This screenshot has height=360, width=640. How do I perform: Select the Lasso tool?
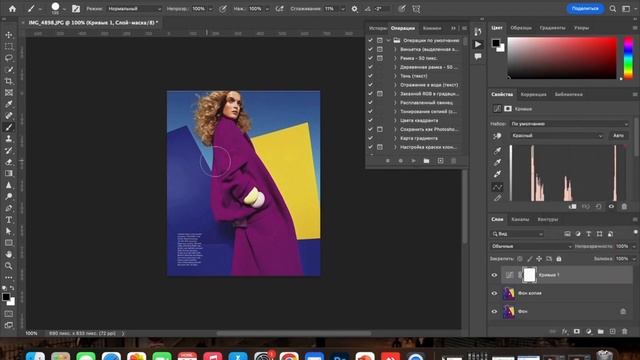tap(9, 58)
